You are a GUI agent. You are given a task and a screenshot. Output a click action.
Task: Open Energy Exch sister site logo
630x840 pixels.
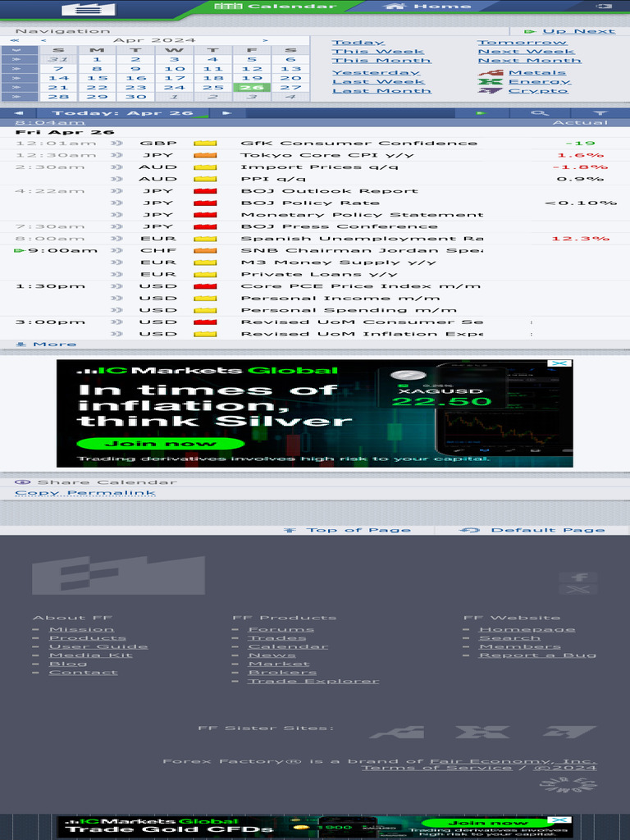click(x=482, y=732)
